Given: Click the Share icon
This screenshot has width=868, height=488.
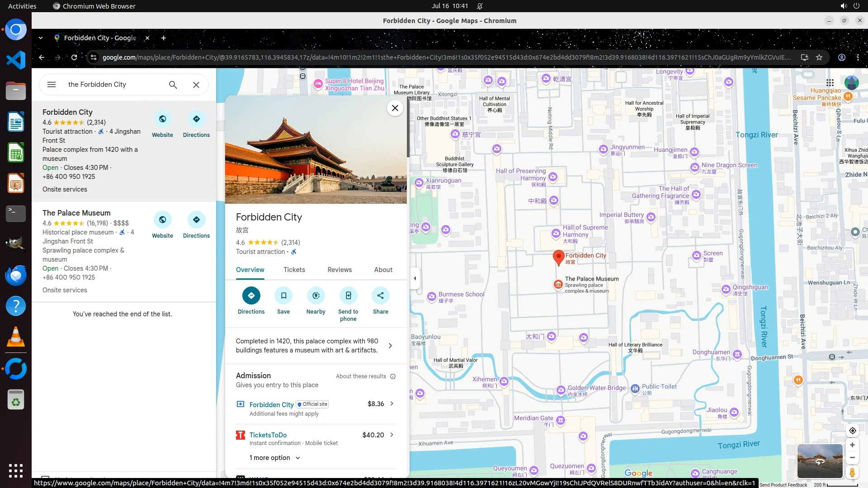Looking at the screenshot, I should (x=380, y=296).
